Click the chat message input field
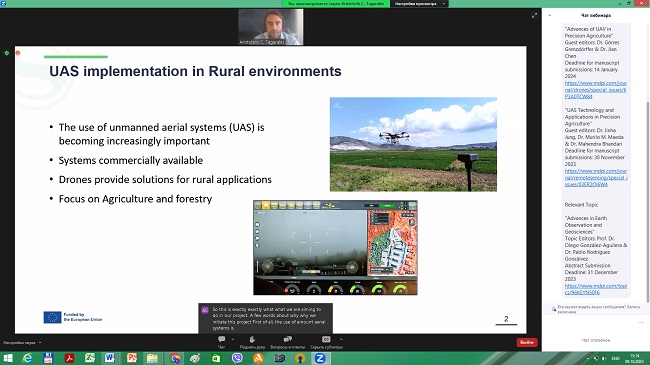Screen dimensions: 650x365 595,340
